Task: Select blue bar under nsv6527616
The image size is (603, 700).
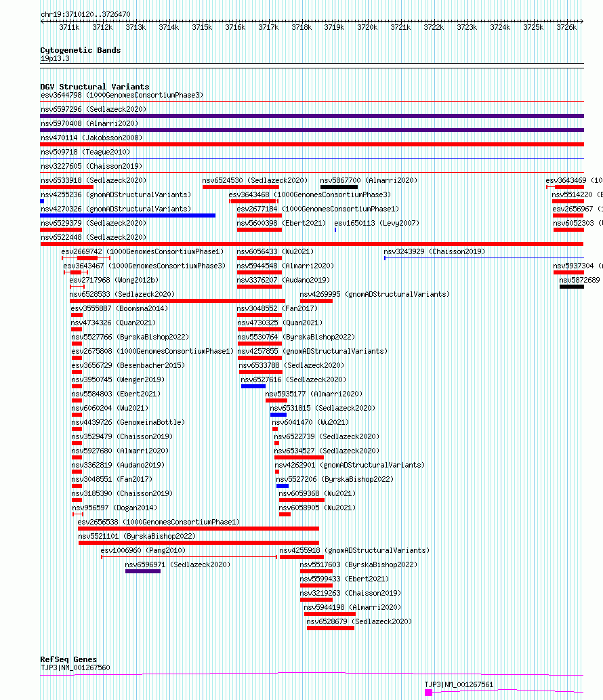Action: pyautogui.click(x=253, y=387)
